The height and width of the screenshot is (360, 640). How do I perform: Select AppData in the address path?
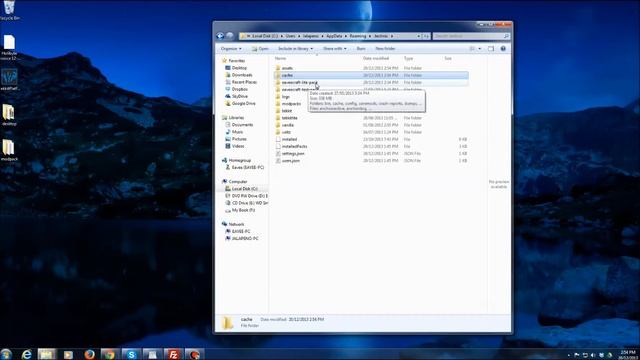[334, 36]
